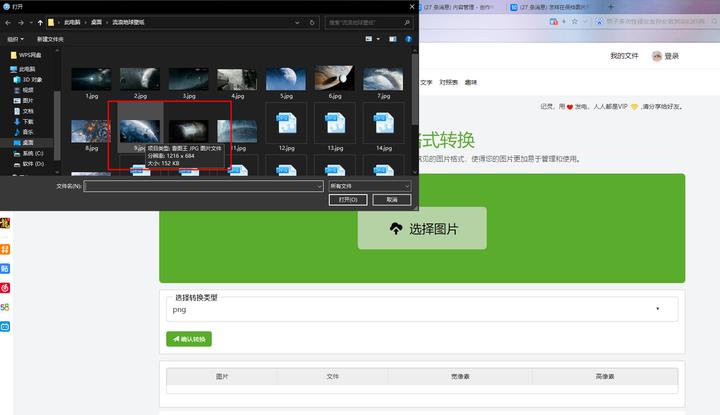Screen dimensions: 720x415
Task: Open 3D 对象 folder in sidebar
Action: [x=28, y=80]
